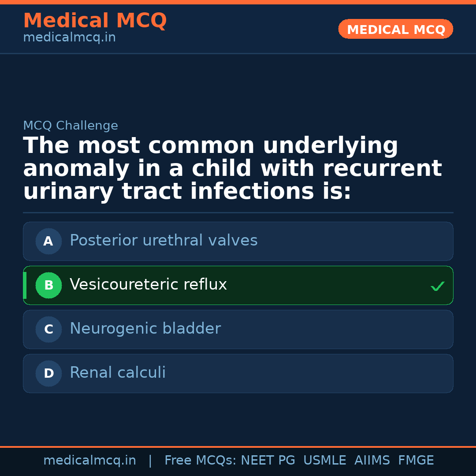Click the "MCQ Challenge" label
The height and width of the screenshot is (476, 476).
point(71,126)
